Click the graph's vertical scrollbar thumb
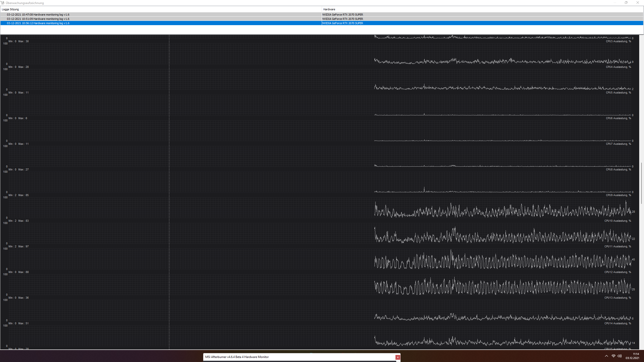 [x=641, y=183]
